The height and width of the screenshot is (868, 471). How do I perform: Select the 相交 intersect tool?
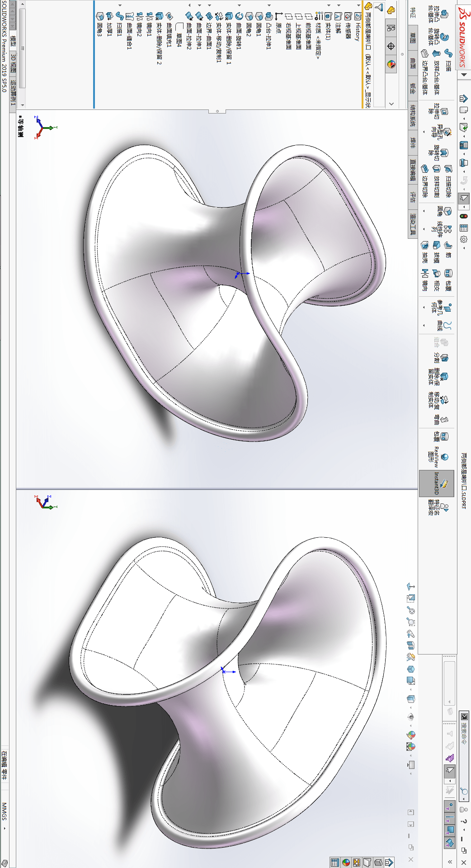tap(436, 280)
